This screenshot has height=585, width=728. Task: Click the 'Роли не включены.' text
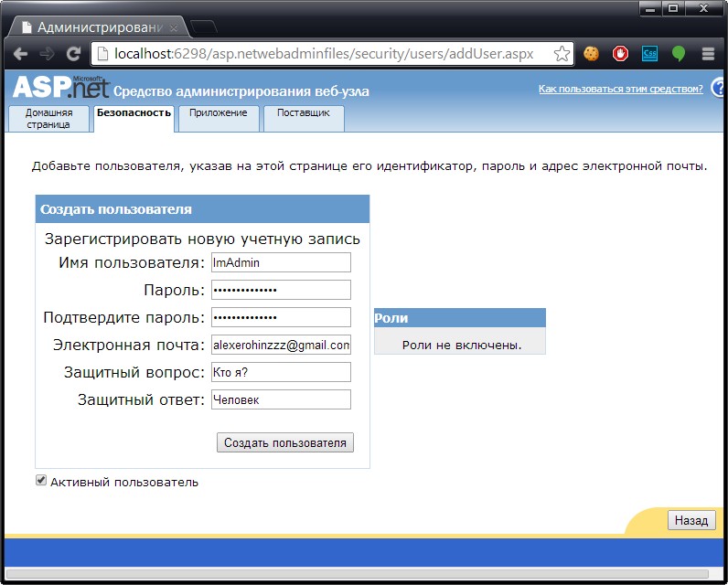(x=462, y=346)
